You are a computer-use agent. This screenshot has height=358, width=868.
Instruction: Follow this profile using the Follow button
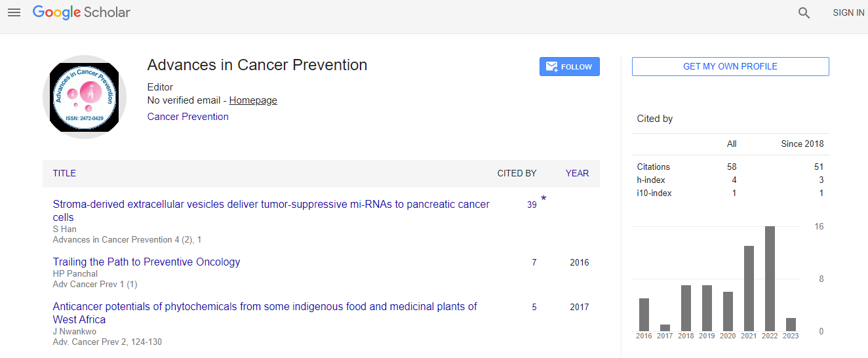(569, 67)
